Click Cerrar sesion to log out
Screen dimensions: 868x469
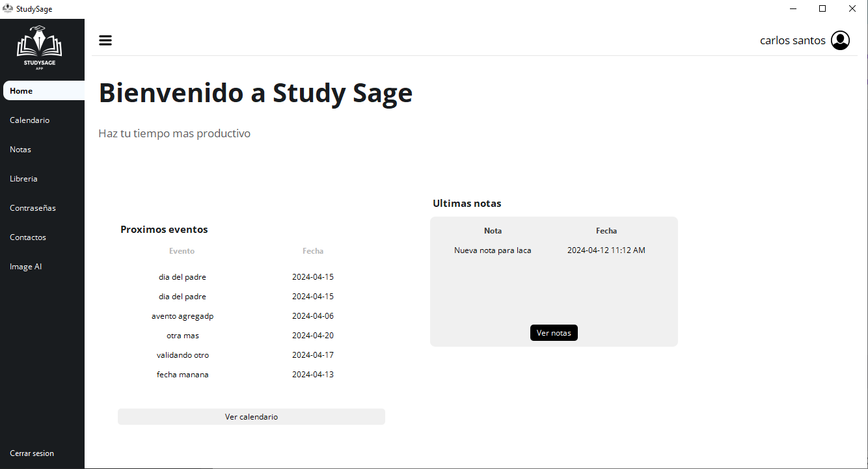(32, 453)
